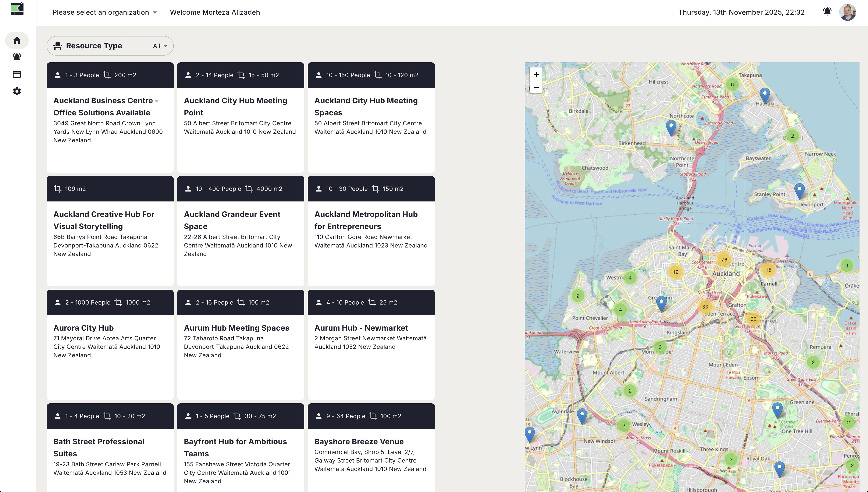Expand the organization selection dropdown

[x=105, y=13]
